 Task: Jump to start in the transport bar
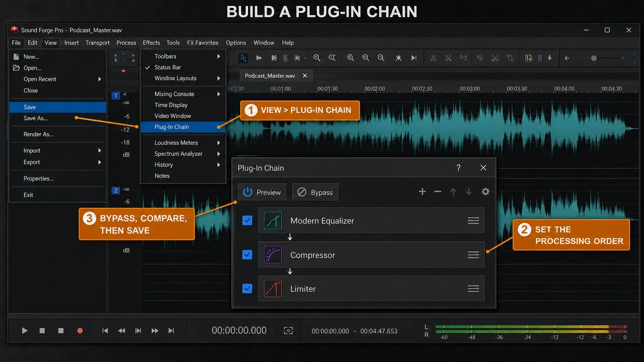105,330
